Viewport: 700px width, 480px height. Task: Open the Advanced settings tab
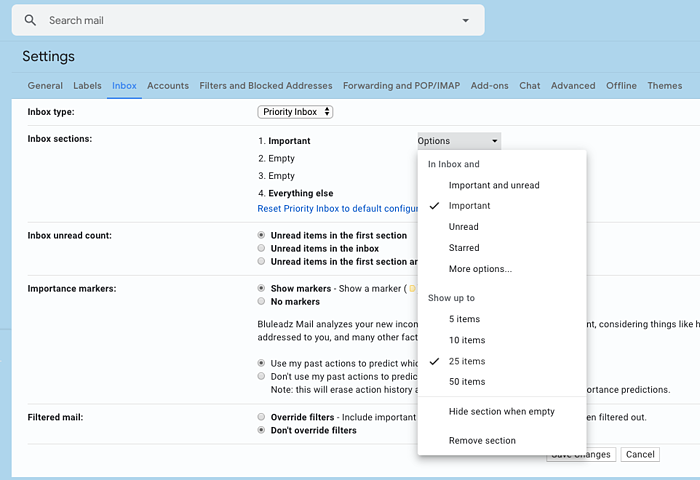tap(573, 86)
